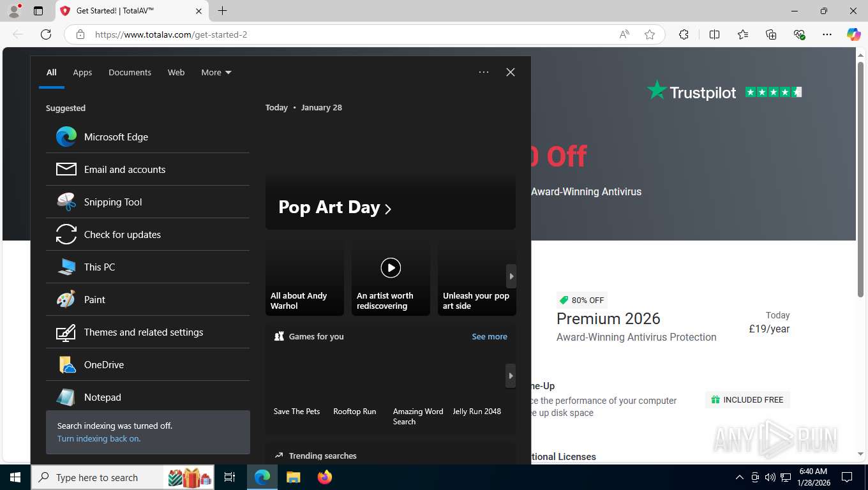868x490 pixels.
Task: Open Edge Settings and more menu
Action: 827,34
